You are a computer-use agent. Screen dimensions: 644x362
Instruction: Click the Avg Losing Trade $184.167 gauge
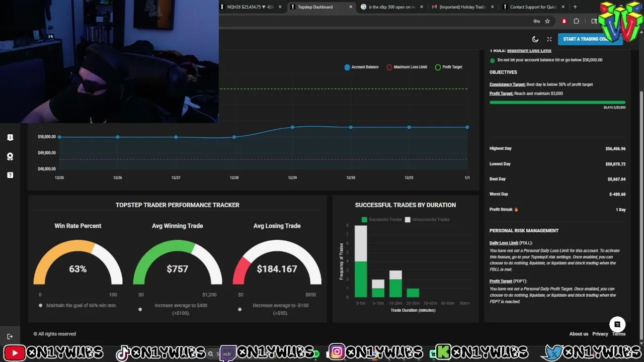(x=277, y=262)
